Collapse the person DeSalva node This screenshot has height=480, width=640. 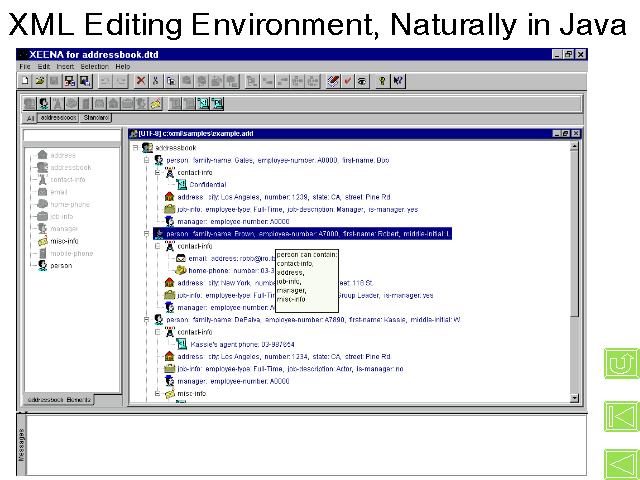click(146, 320)
